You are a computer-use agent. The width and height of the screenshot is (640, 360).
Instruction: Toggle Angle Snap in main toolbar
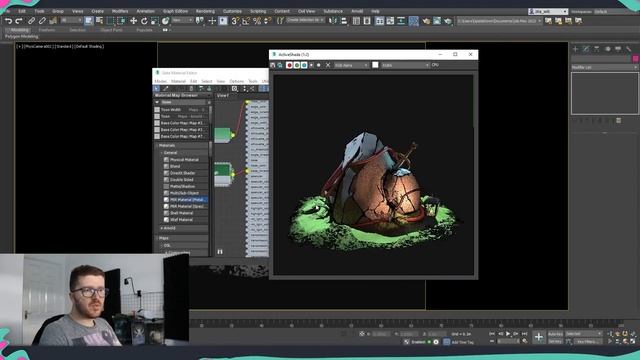(246, 20)
